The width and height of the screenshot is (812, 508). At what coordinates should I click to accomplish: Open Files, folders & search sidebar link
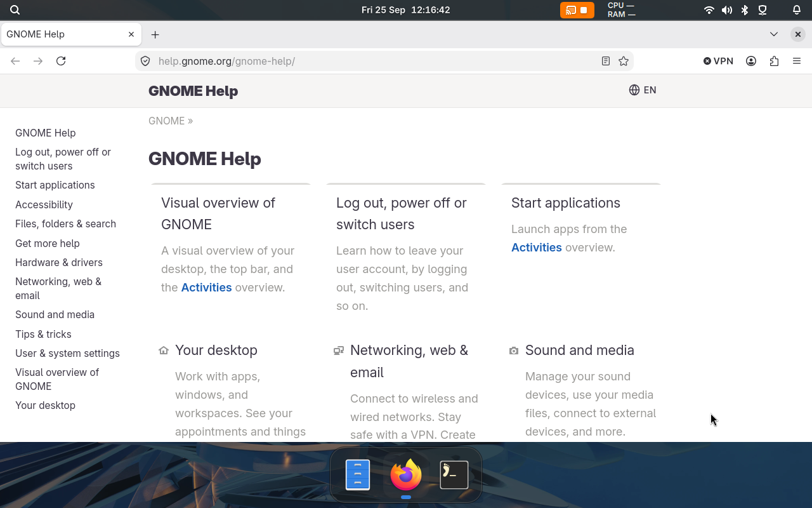coord(65,224)
